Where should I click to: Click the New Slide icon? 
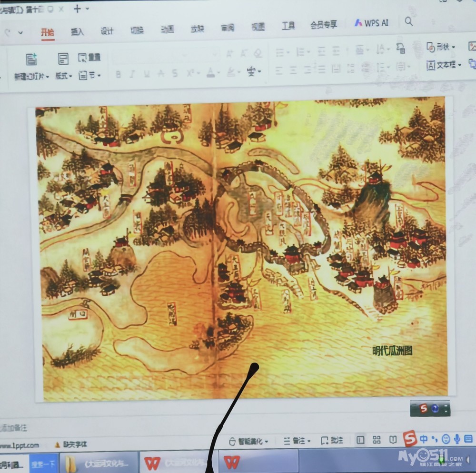[31, 60]
